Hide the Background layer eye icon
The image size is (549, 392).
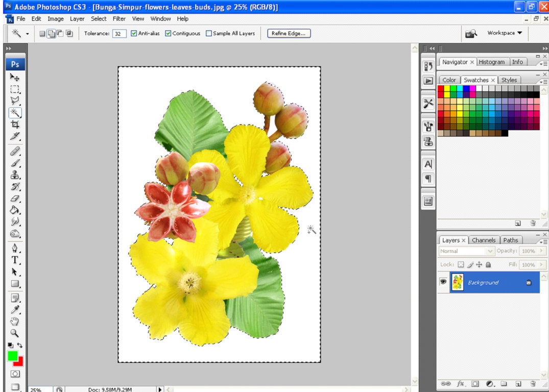coord(443,282)
